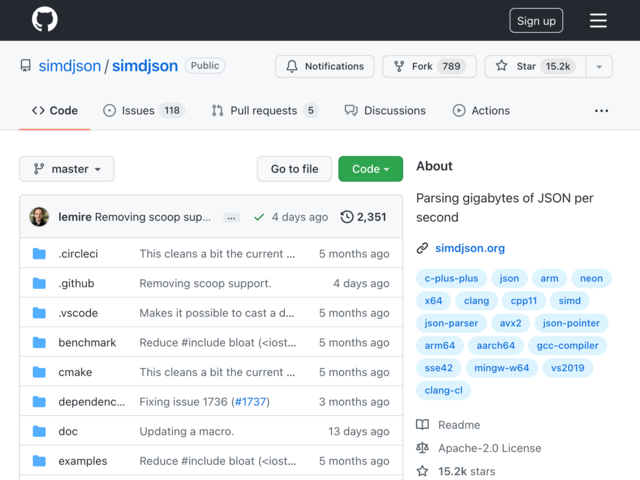This screenshot has width=640, height=480.
Task: Click Go to file button
Action: click(294, 169)
